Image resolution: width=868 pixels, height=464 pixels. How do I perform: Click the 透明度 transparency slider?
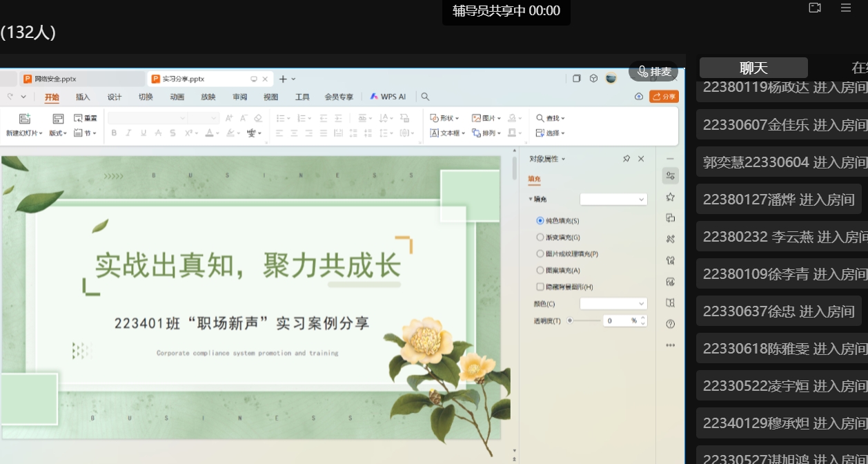(584, 320)
